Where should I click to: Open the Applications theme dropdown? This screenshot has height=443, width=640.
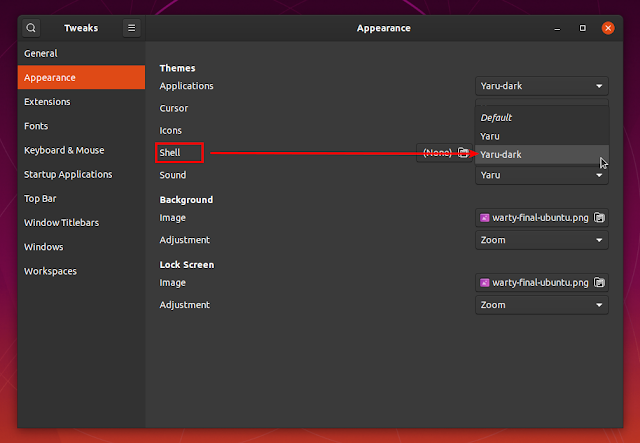(x=542, y=86)
